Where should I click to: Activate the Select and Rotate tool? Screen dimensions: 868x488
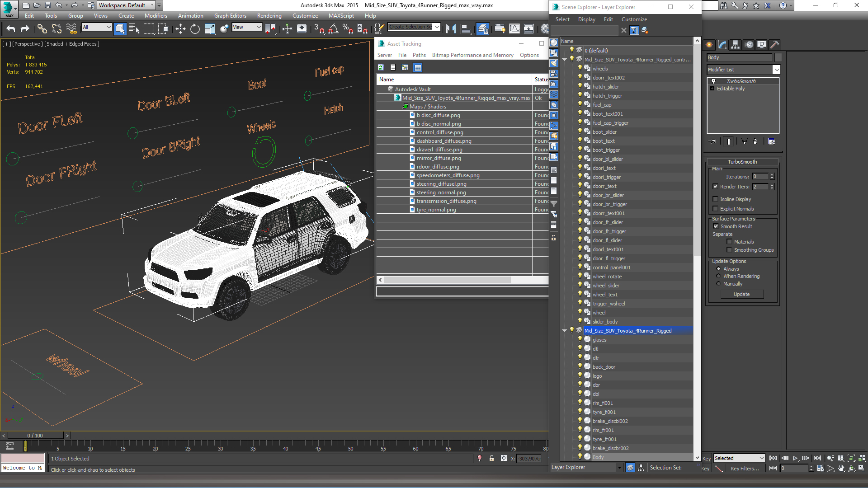[x=195, y=29]
